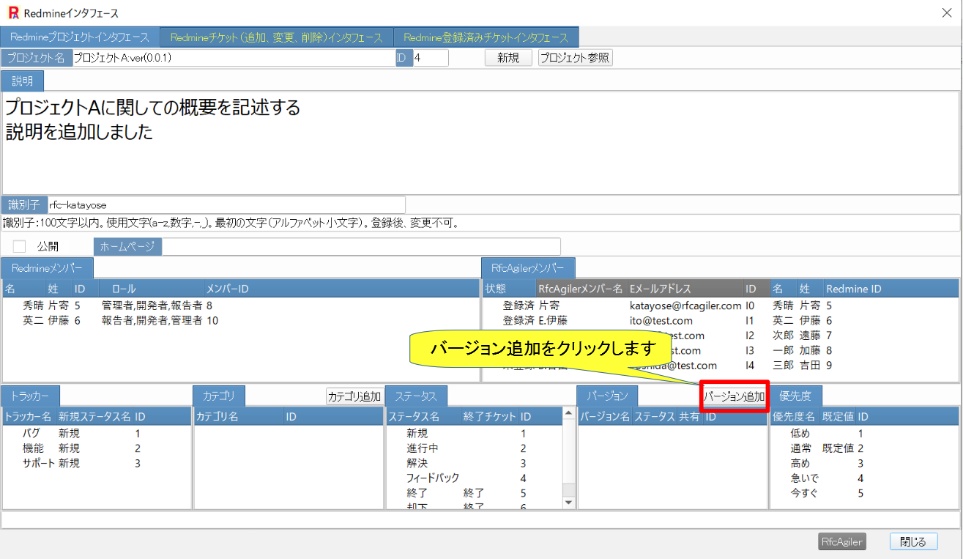
Task: Select Redmine member row 英二 伊藤 報告者
Action: point(241,321)
